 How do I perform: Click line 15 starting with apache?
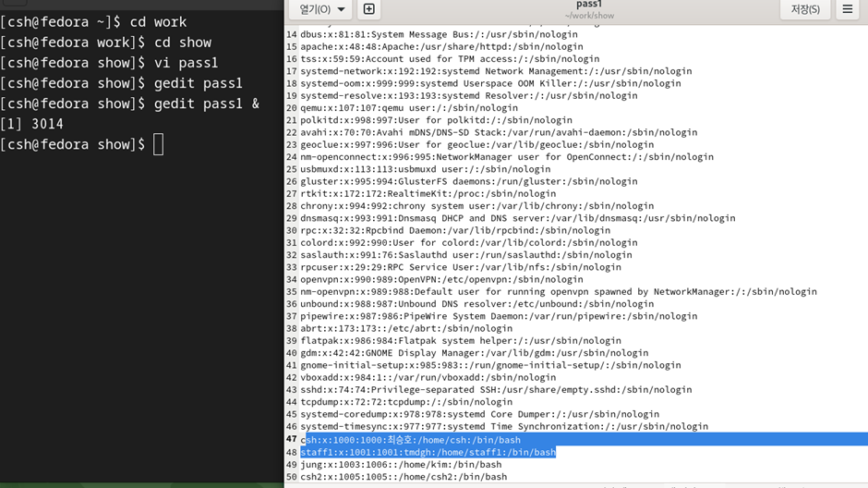[x=441, y=46]
